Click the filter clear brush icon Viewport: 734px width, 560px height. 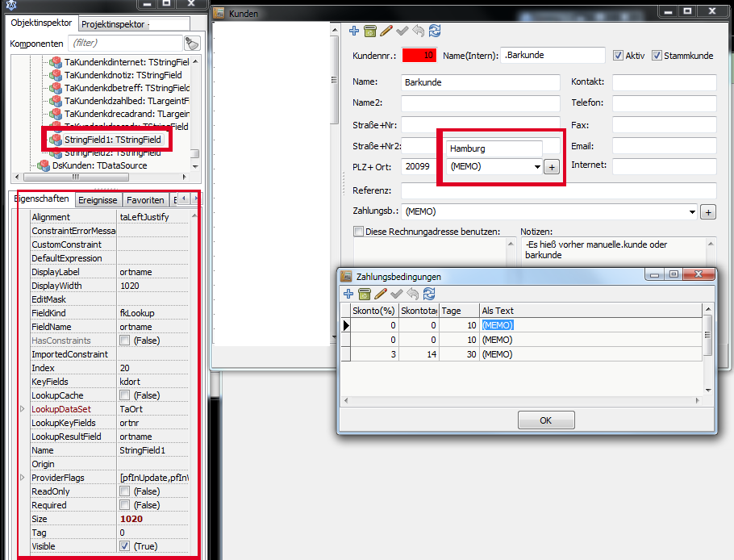pos(192,44)
